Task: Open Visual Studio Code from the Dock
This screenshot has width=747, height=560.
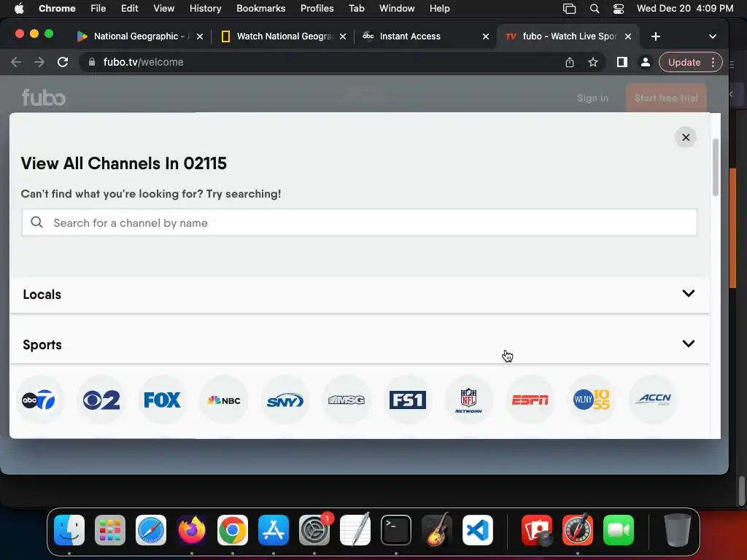Action: coord(477,530)
